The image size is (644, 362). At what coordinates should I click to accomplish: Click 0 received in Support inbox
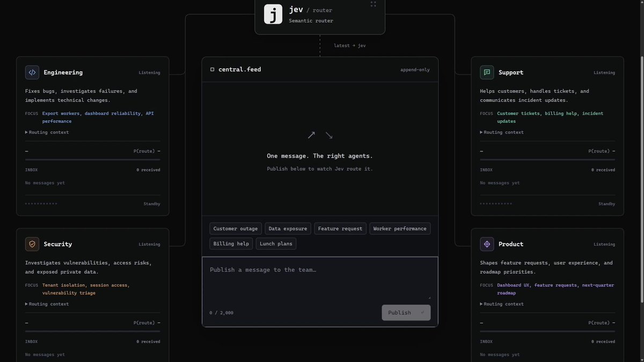tap(603, 170)
